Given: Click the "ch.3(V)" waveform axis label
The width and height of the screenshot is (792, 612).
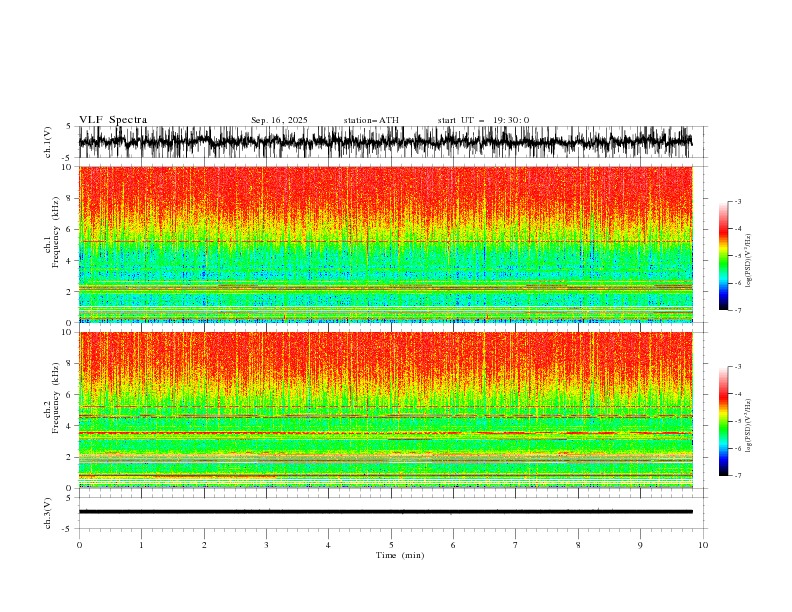Looking at the screenshot, I should click(x=48, y=513).
